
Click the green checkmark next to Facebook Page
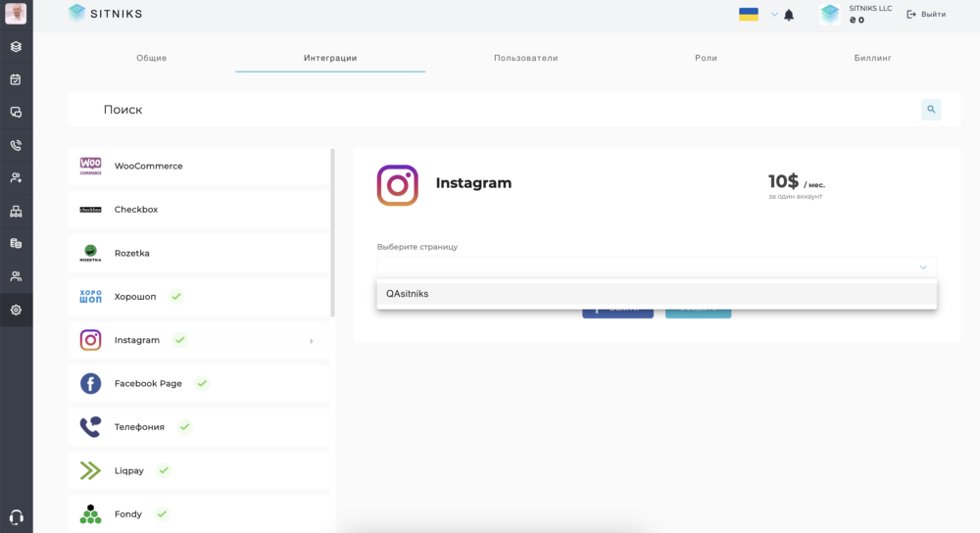(x=202, y=383)
